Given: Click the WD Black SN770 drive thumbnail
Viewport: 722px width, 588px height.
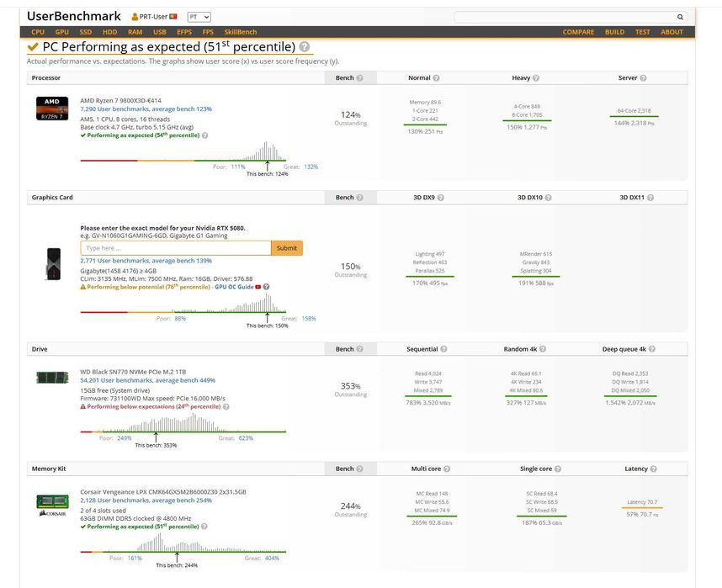Looking at the screenshot, I should [52, 378].
